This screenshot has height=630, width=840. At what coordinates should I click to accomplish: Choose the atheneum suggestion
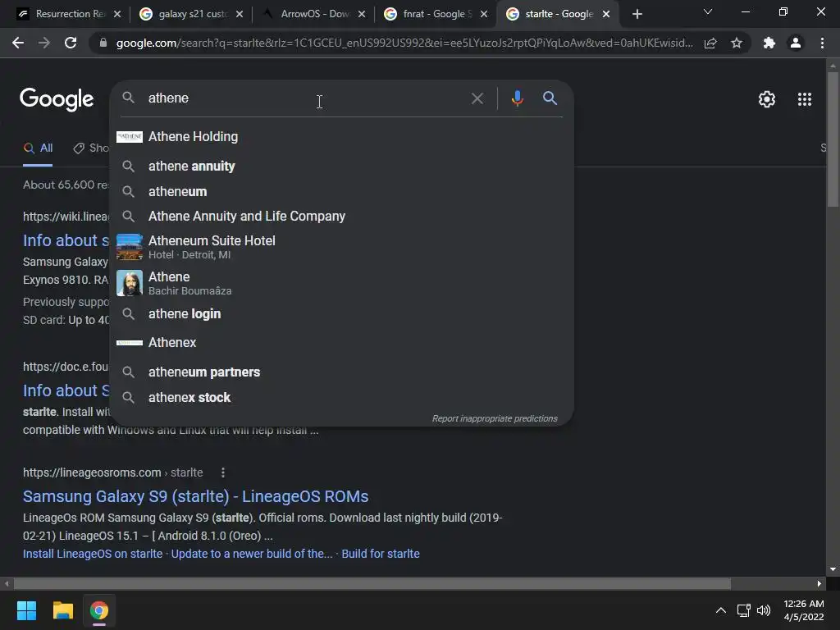pos(342,191)
